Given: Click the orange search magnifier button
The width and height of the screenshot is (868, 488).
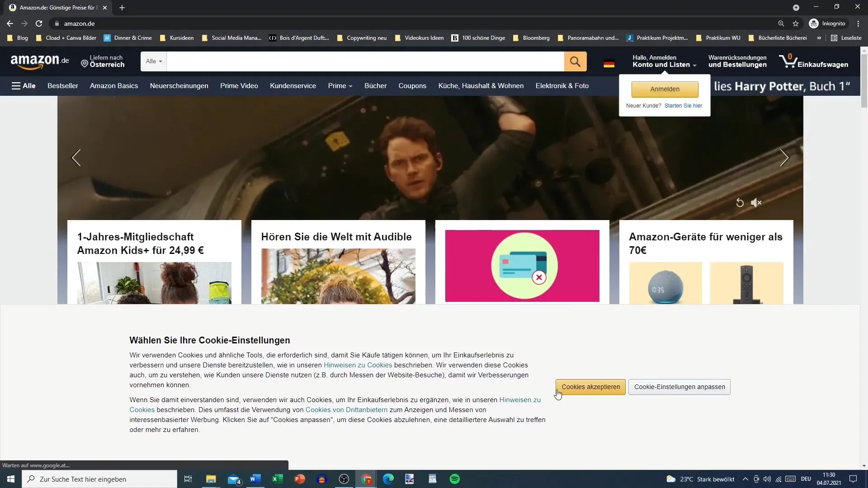Looking at the screenshot, I should pos(575,61).
